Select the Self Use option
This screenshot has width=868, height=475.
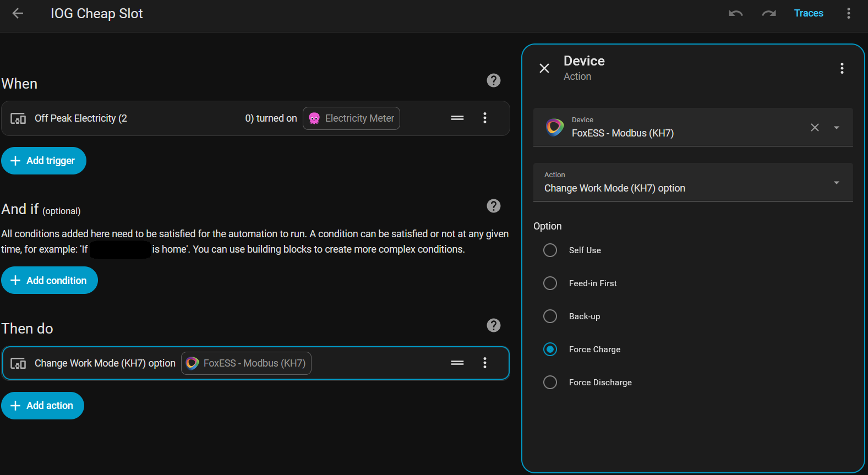(550, 250)
